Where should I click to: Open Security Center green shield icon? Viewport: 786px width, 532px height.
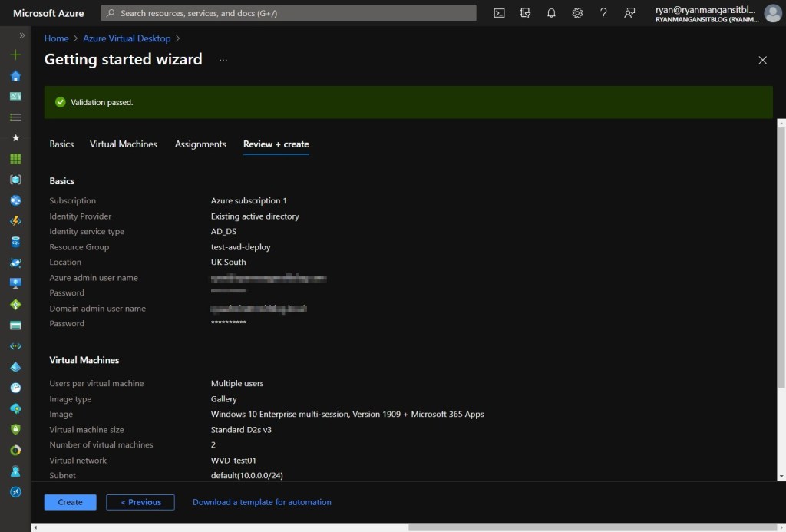coord(15,429)
